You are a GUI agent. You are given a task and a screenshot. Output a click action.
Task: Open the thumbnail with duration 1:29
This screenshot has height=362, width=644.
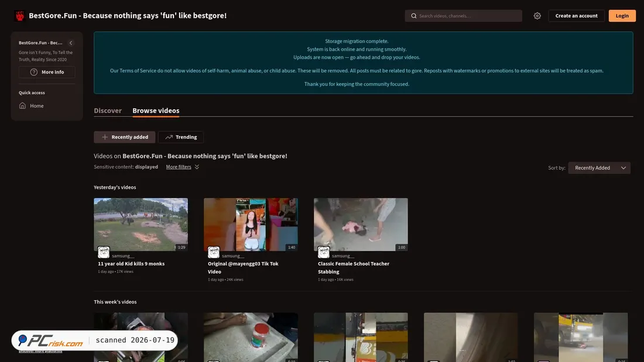141,225
